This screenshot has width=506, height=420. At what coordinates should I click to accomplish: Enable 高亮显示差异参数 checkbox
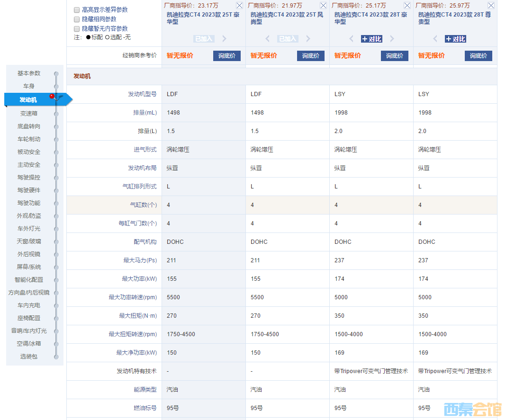click(x=77, y=10)
